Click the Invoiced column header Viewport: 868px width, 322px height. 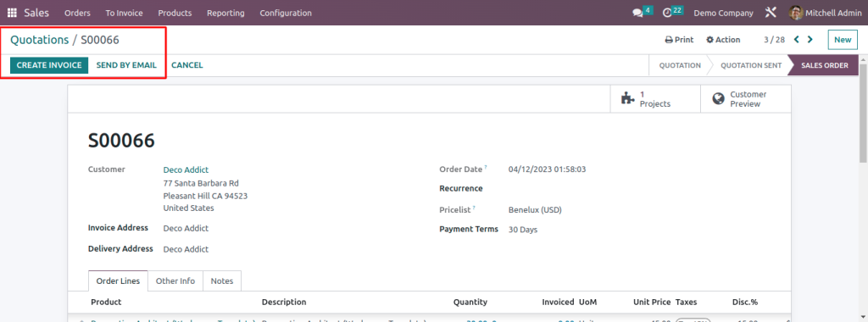pyautogui.click(x=558, y=302)
